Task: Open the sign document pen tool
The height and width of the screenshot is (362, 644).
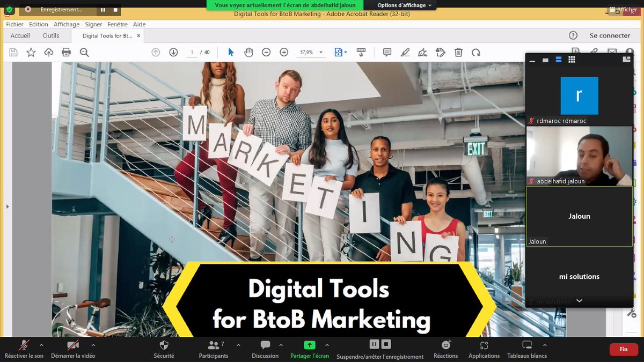Action: pyautogui.click(x=423, y=52)
